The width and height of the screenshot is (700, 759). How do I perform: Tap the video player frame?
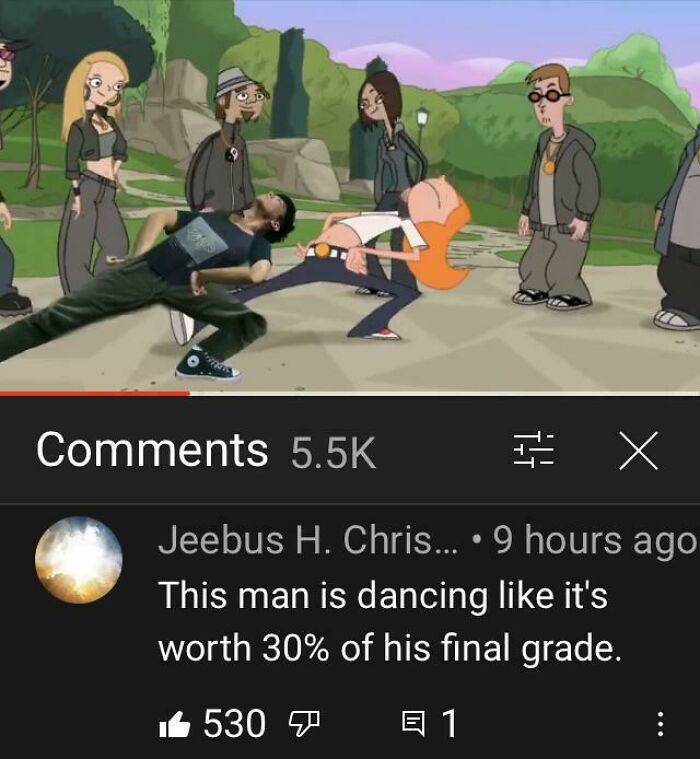coord(350,195)
